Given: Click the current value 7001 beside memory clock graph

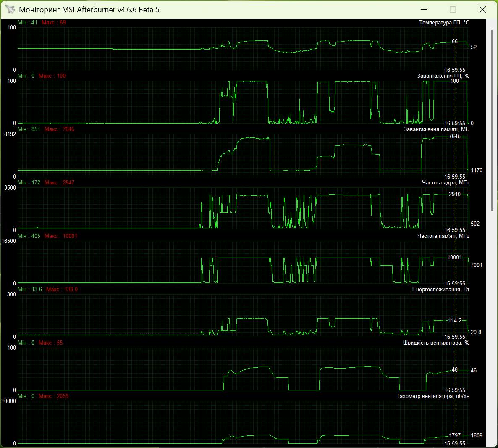Looking at the screenshot, I should pos(477,265).
